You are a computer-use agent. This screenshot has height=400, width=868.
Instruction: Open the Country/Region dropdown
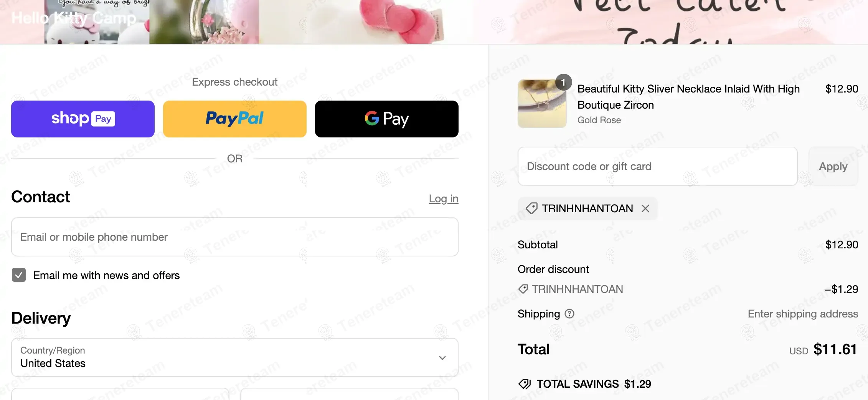(235, 357)
